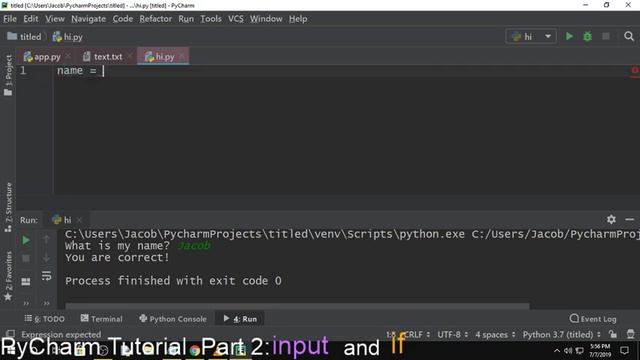The height and width of the screenshot is (360, 640).
Task: Close the hi.py editor tab
Action: tap(182, 56)
